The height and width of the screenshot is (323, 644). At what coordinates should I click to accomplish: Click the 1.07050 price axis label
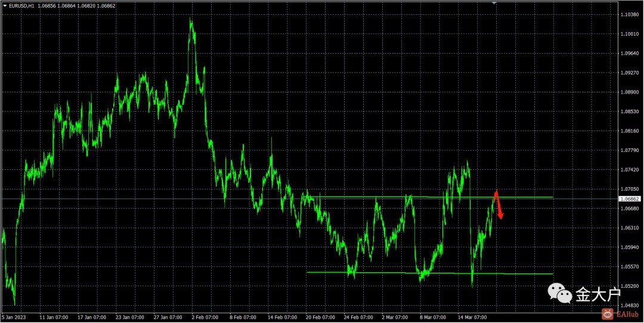pos(629,189)
